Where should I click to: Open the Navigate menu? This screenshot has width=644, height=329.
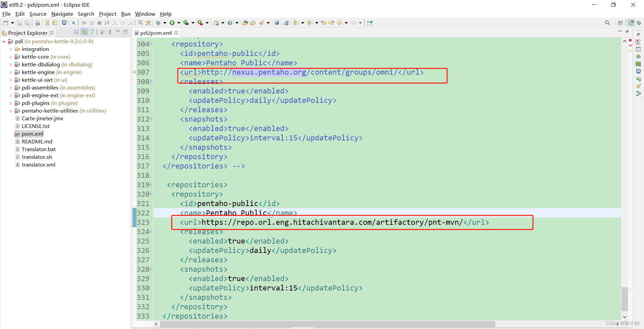coord(62,14)
